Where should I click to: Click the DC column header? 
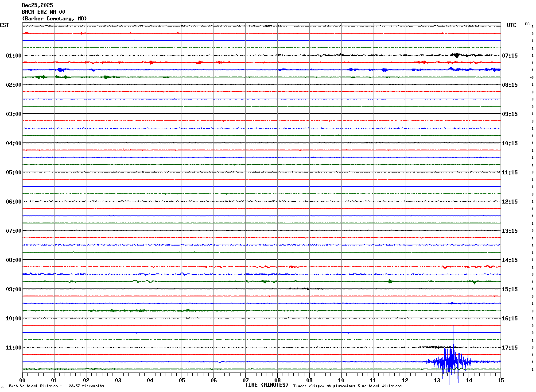[x=527, y=24]
